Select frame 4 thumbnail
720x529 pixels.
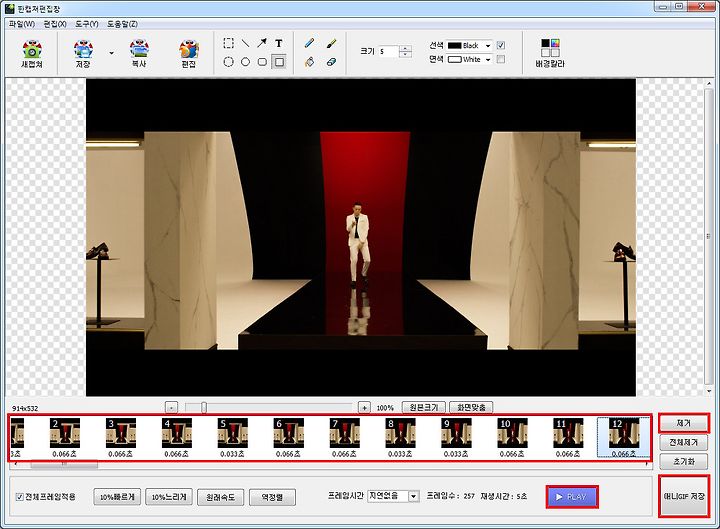coord(177,433)
